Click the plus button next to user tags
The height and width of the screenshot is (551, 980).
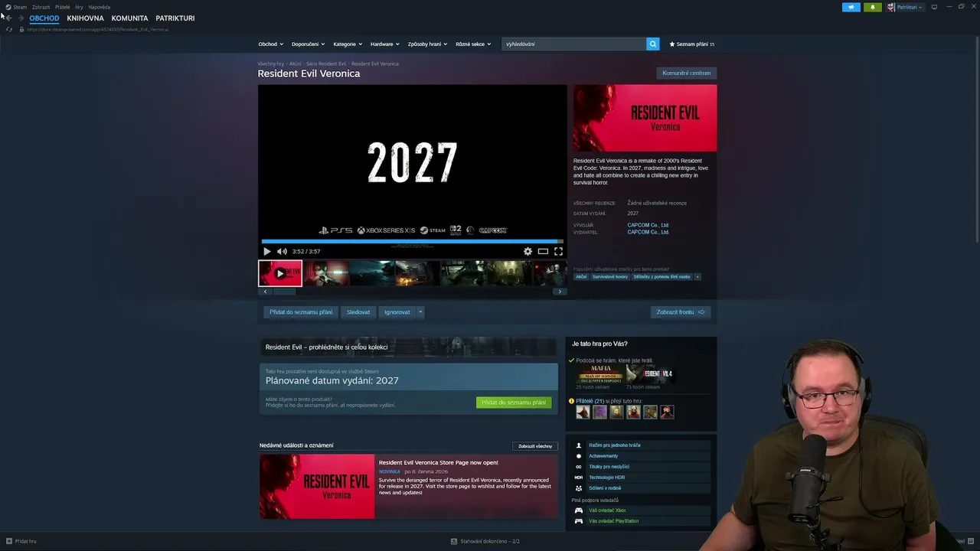pos(697,277)
